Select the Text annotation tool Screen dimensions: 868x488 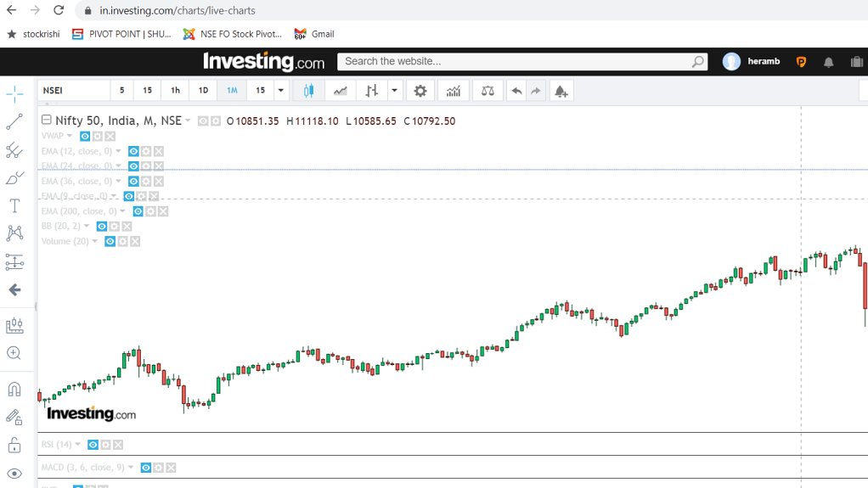pyautogui.click(x=14, y=206)
